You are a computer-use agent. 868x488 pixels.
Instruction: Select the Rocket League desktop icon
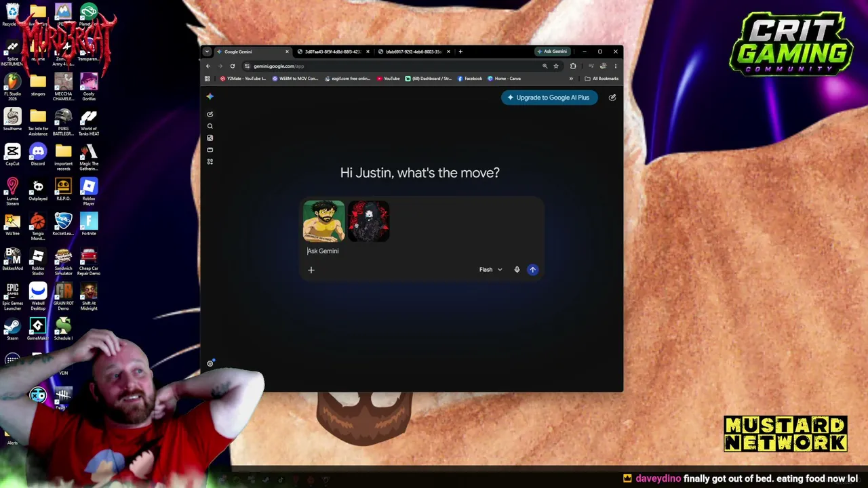[x=63, y=224]
